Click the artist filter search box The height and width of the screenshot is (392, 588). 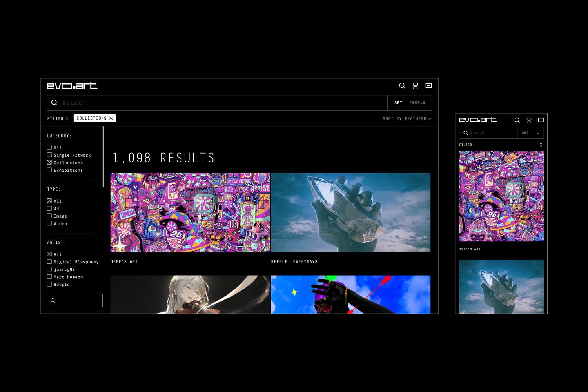point(75,300)
